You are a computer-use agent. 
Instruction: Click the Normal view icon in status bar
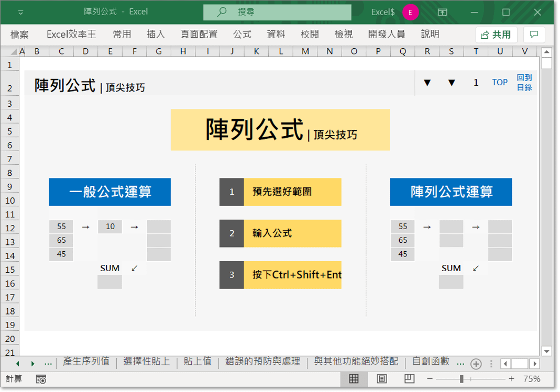tap(354, 379)
